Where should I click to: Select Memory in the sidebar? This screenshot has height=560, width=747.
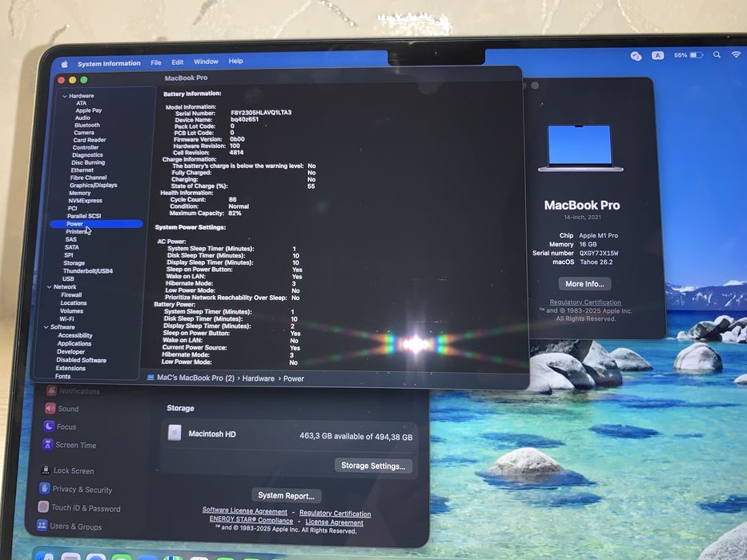(x=79, y=193)
